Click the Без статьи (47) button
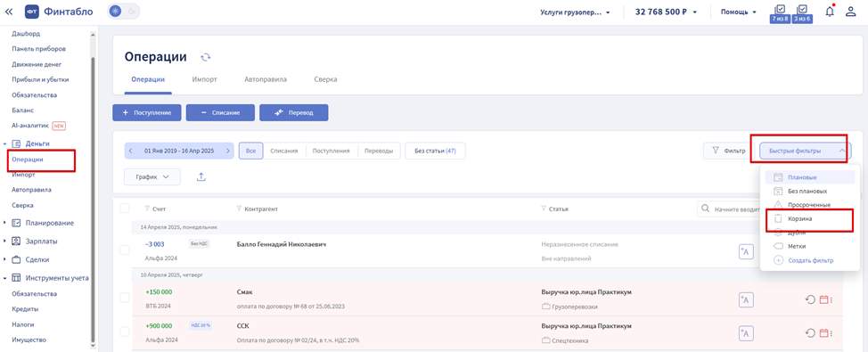 (435, 151)
